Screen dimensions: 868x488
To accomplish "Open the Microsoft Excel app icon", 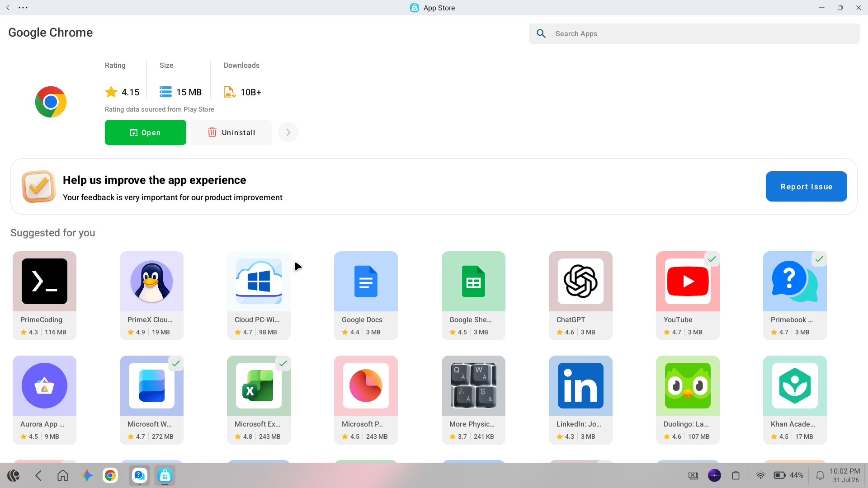I will point(259,385).
